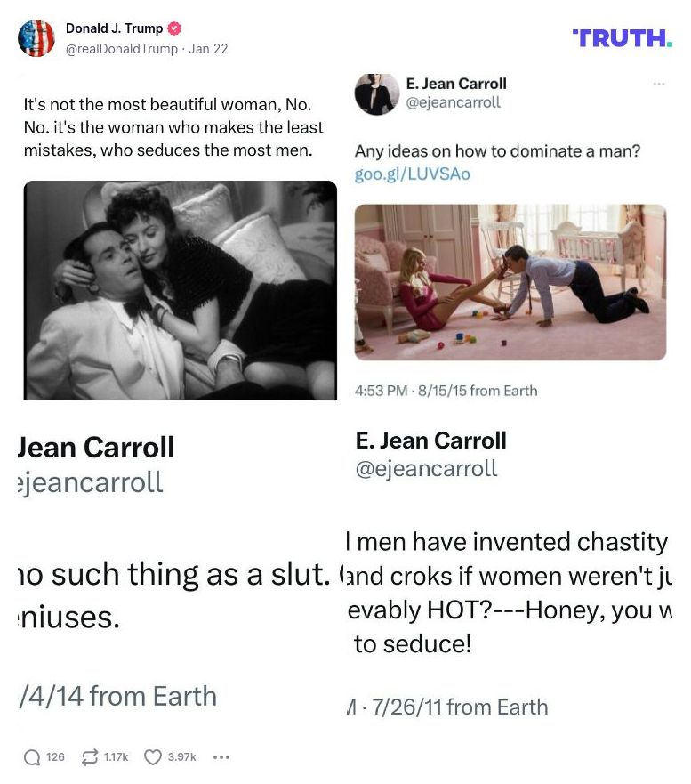
Task: Open the post's bottom ellipsis menu
Action: tap(221, 757)
